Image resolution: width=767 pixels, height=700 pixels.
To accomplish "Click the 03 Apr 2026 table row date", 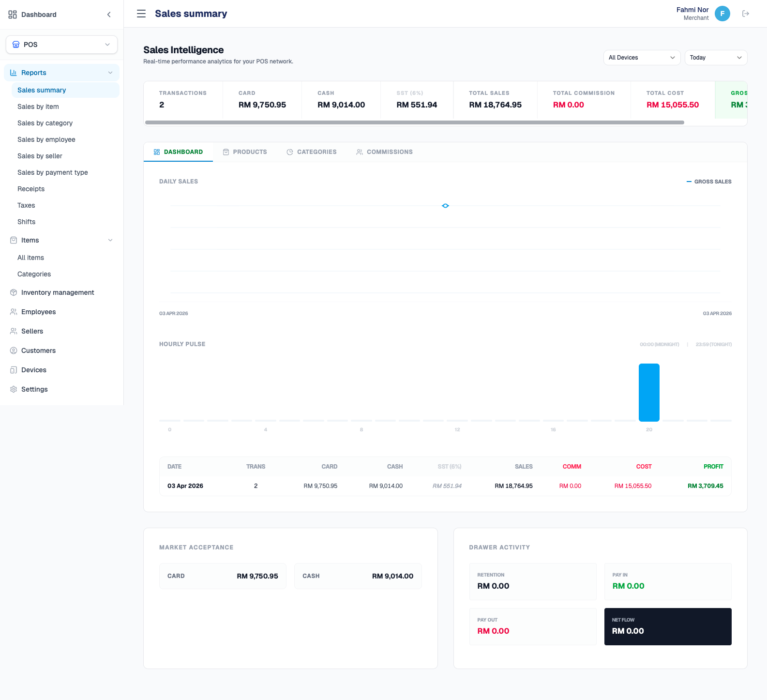I will [185, 486].
